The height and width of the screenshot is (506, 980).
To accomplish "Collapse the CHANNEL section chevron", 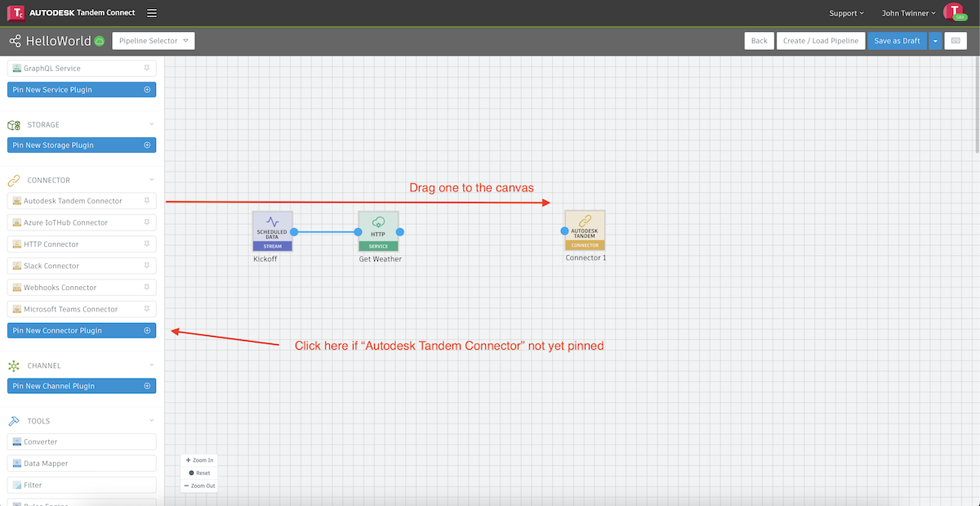I will click(x=152, y=365).
